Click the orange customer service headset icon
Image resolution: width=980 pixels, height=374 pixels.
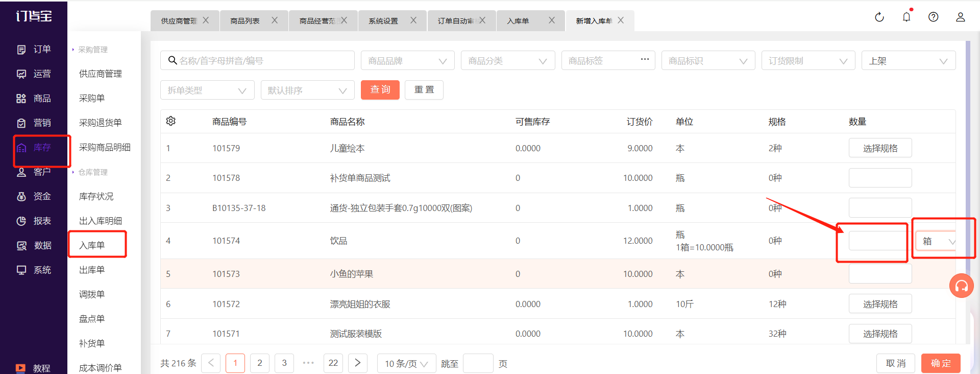(961, 286)
